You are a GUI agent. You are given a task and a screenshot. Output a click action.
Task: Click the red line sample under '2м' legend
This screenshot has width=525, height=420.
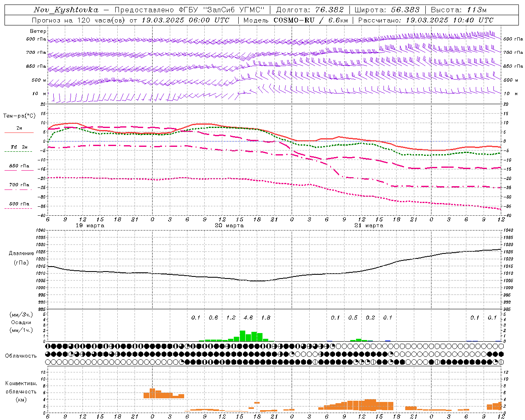pos(19,132)
